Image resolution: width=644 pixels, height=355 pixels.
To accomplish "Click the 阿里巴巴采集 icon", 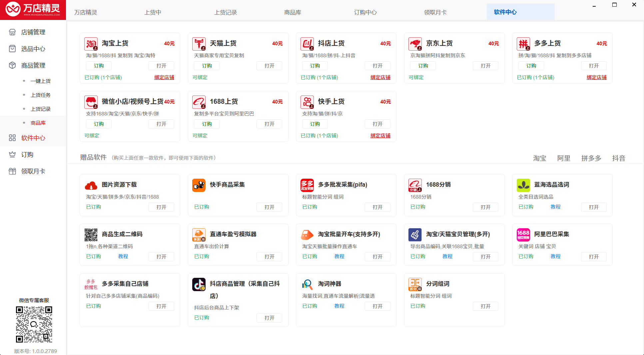I will coord(523,235).
